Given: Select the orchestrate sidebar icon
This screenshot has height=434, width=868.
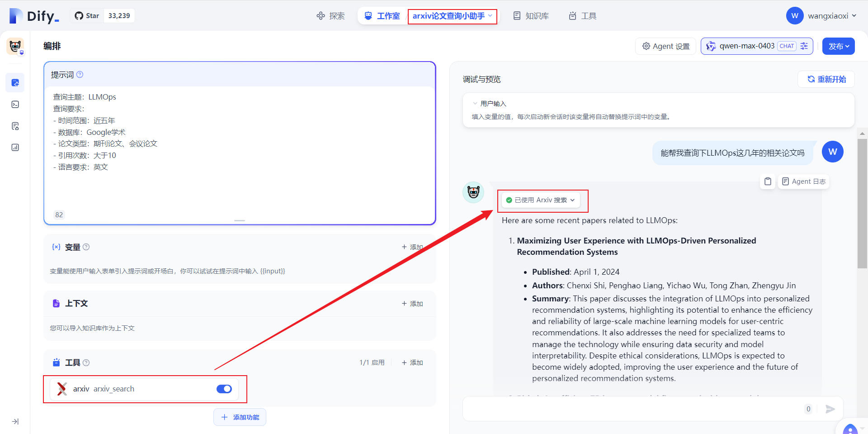Looking at the screenshot, I should [15, 83].
